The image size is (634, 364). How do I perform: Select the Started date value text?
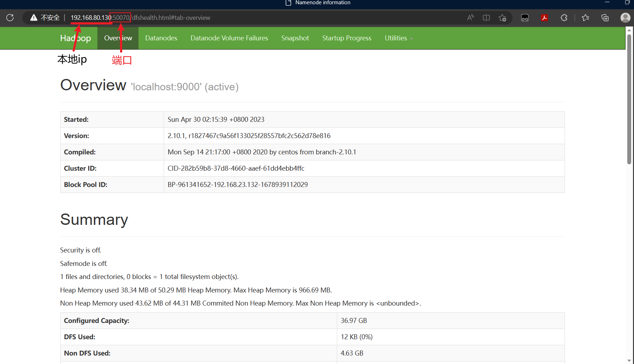point(216,119)
